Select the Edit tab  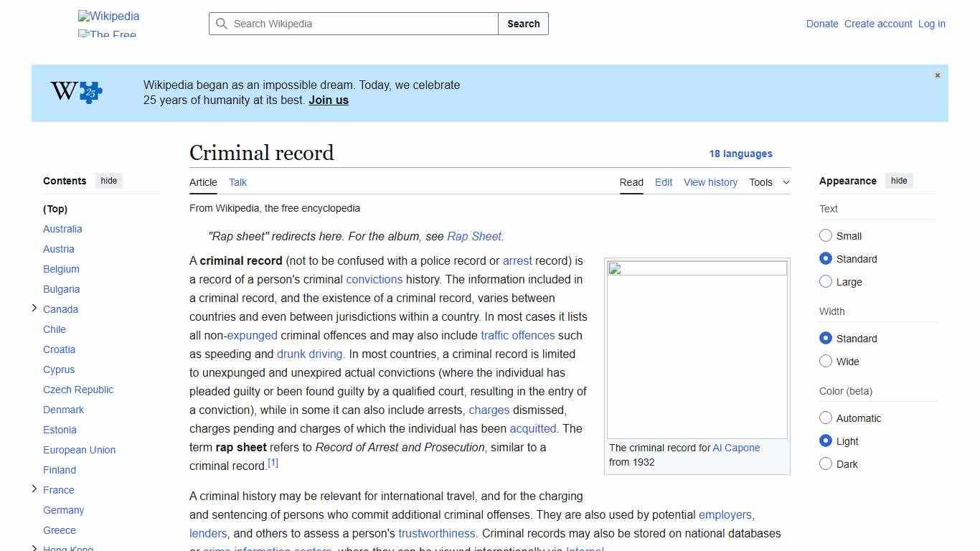click(x=663, y=182)
